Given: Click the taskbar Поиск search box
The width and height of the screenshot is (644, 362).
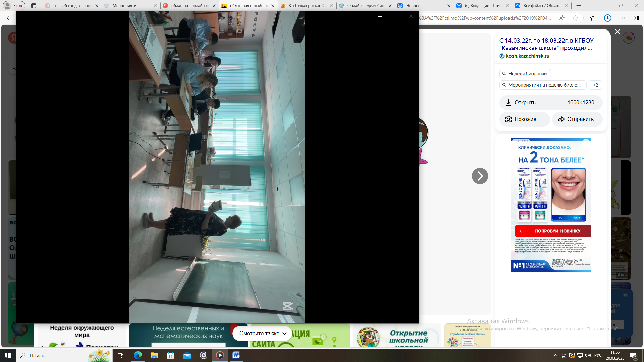Looking at the screenshot, I should coord(64,355).
